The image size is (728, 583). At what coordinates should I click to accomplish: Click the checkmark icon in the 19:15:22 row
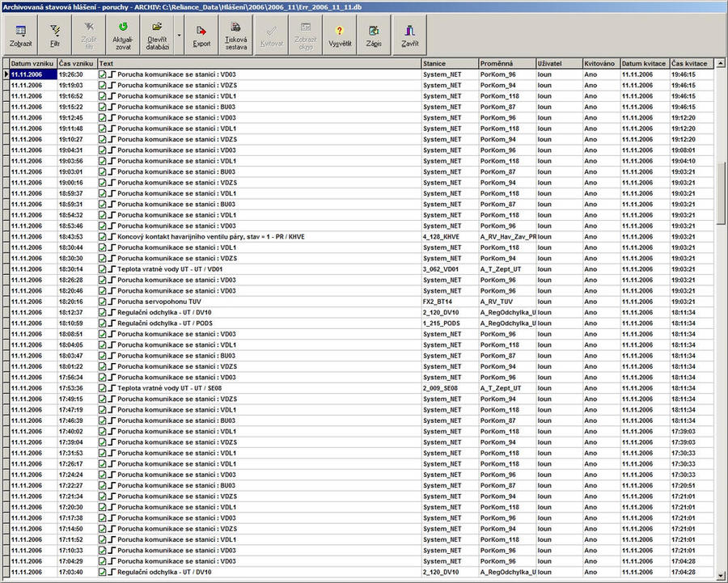103,107
